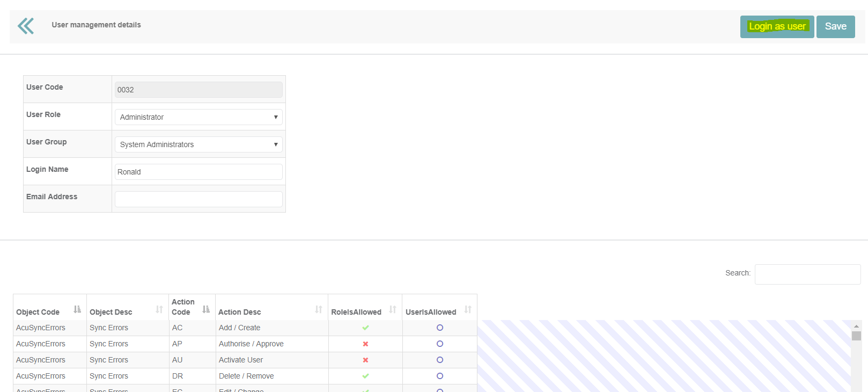868x392 pixels.
Task: Click green checkmark for Add / Create row
Action: click(365, 328)
